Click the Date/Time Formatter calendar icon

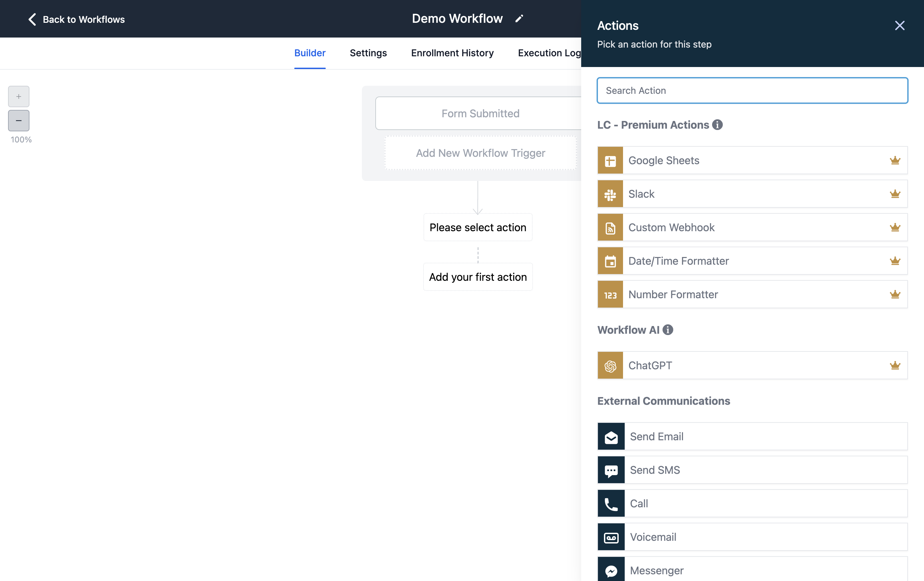coord(610,261)
